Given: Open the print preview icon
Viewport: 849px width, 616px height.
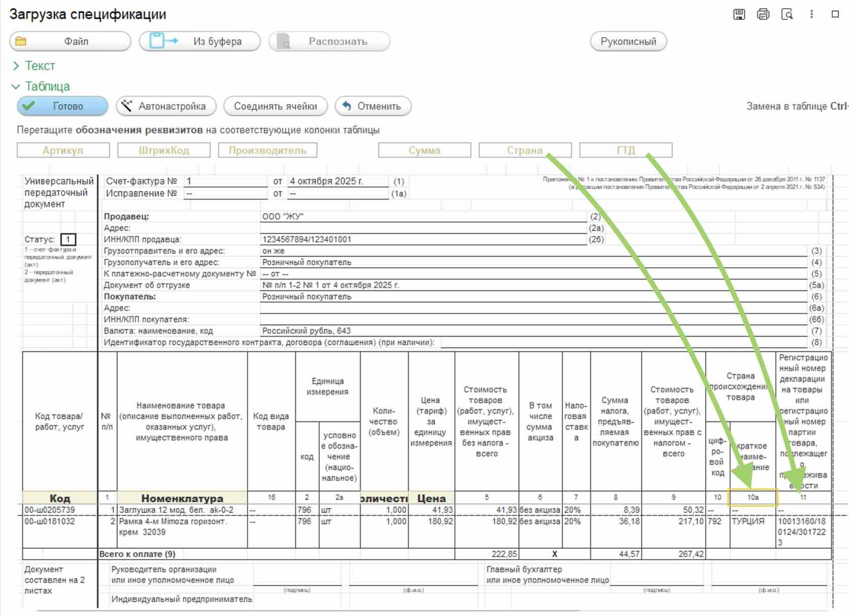Looking at the screenshot, I should coord(787,14).
